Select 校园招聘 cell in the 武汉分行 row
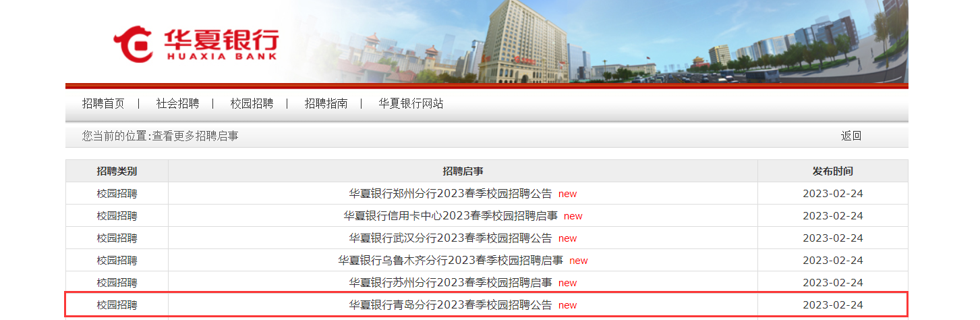This screenshot has width=980, height=320. (117, 238)
